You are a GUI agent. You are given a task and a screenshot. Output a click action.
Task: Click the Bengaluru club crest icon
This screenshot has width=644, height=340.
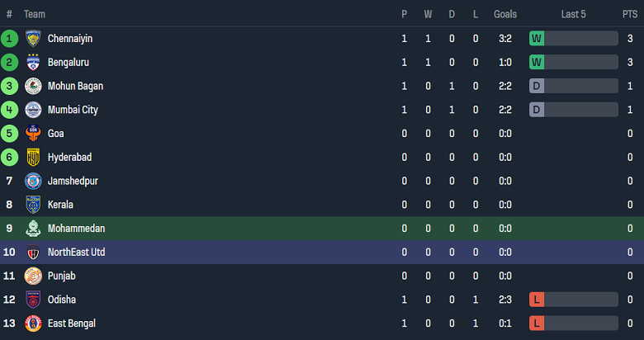tap(33, 63)
